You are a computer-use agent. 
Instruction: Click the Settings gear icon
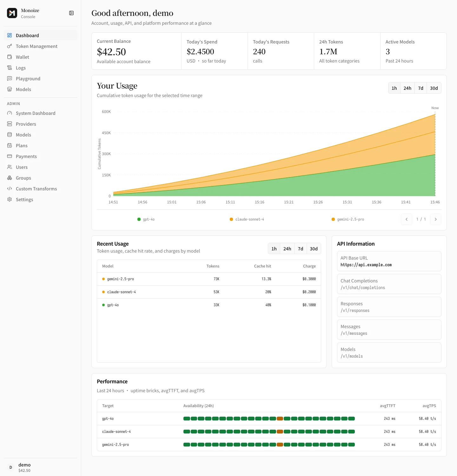click(10, 199)
